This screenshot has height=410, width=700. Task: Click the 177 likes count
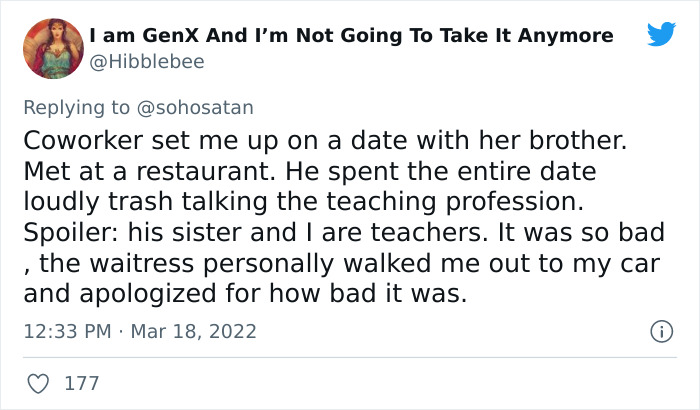pyautogui.click(x=79, y=383)
